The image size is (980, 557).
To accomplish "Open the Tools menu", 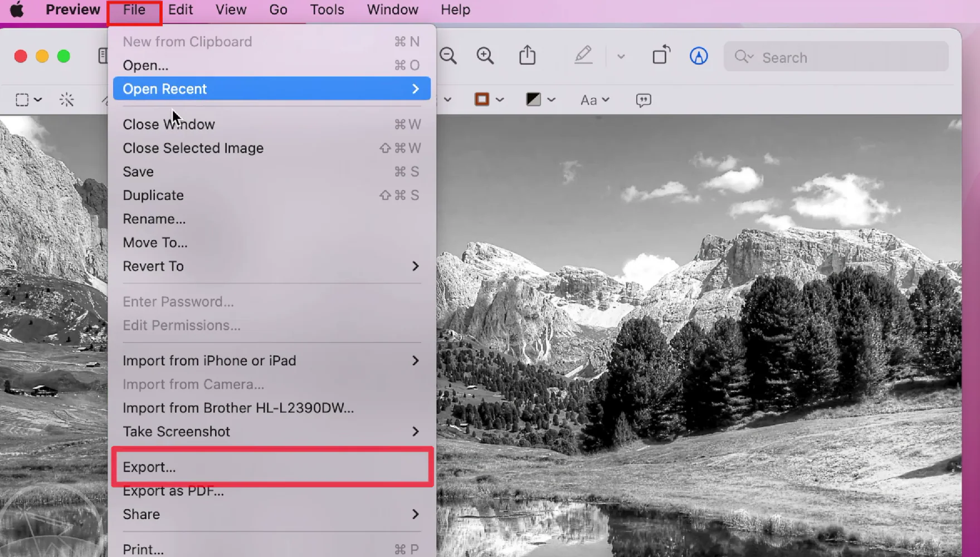I will [327, 9].
